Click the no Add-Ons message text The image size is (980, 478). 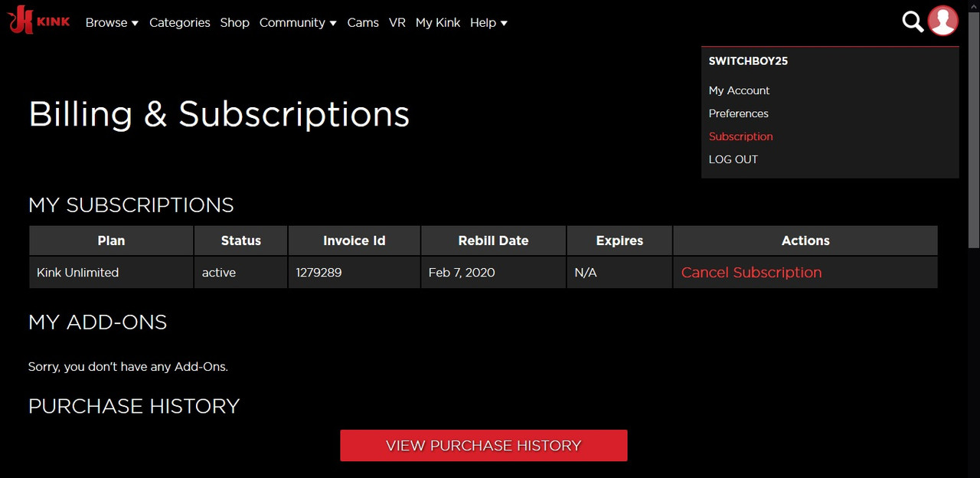point(128,367)
